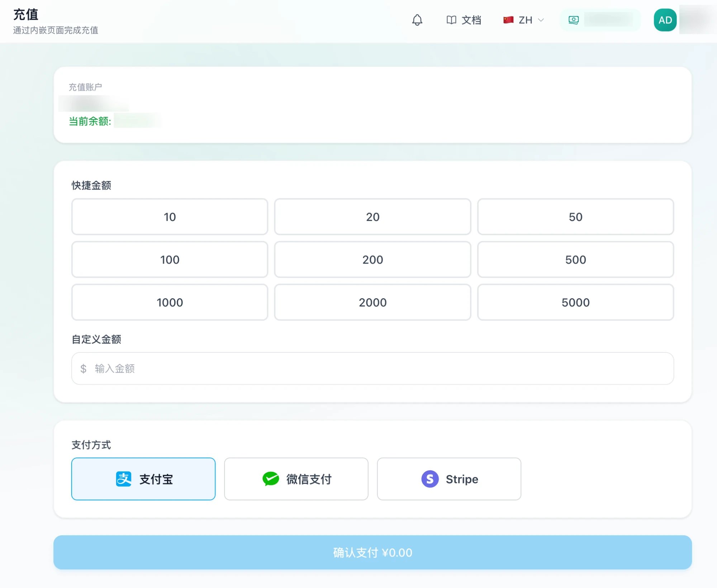Screen dimensions: 717x588
Task: Click the 当前余额 label text
Action: click(90, 122)
